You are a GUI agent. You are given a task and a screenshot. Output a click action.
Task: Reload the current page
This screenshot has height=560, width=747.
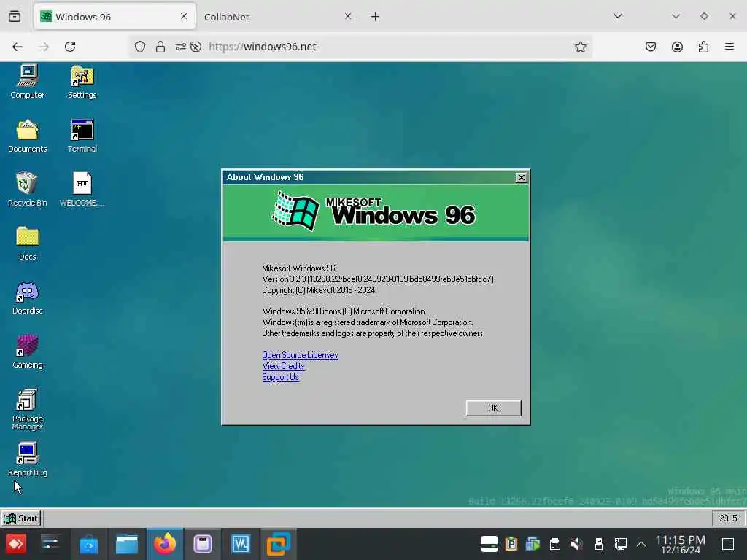click(x=70, y=47)
